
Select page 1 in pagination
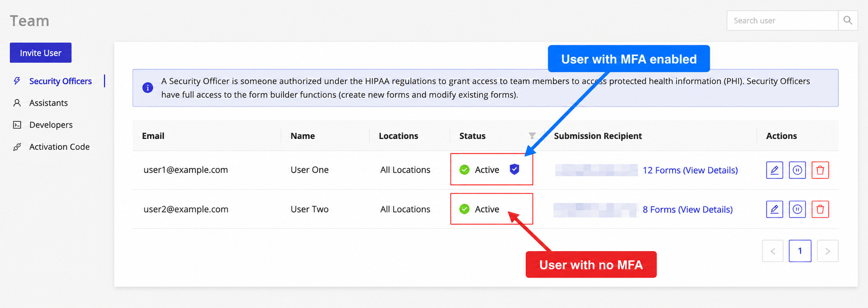click(800, 251)
